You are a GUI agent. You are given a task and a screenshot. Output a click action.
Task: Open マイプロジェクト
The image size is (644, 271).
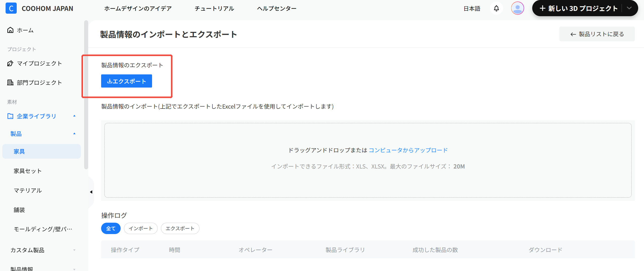point(39,63)
